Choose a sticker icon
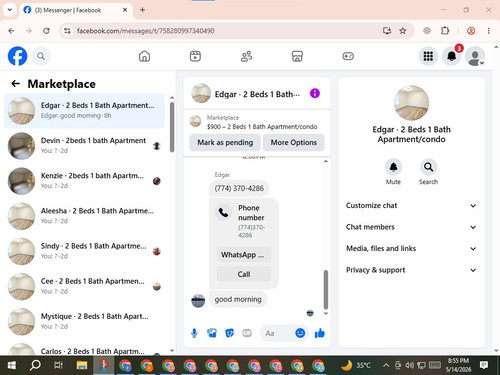This screenshot has width=500, height=375. [x=229, y=333]
